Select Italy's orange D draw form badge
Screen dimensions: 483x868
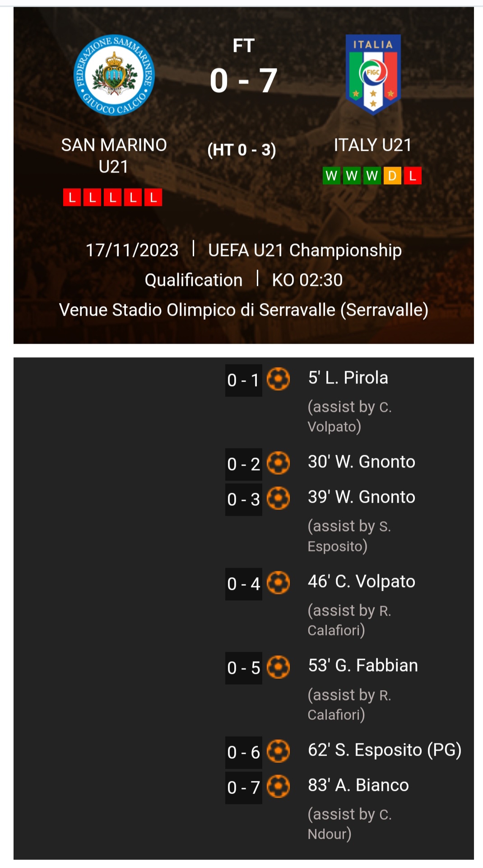coord(392,176)
